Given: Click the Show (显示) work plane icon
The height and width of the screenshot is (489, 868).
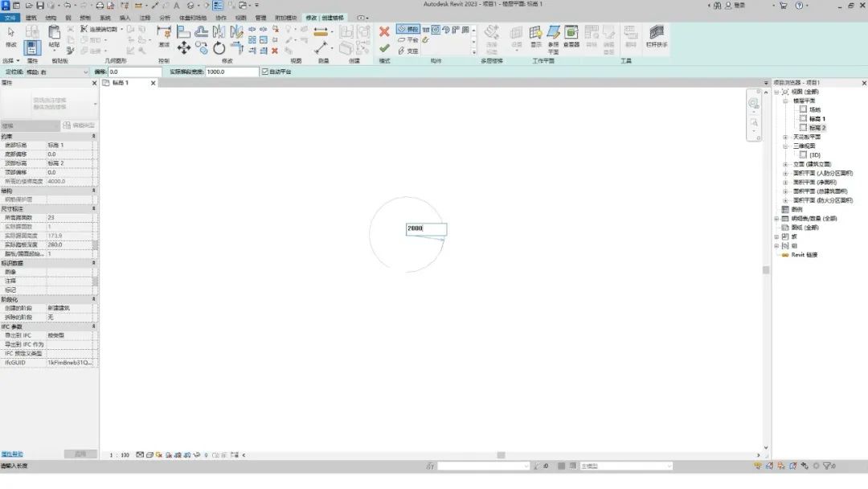Looking at the screenshot, I should pos(536,36).
